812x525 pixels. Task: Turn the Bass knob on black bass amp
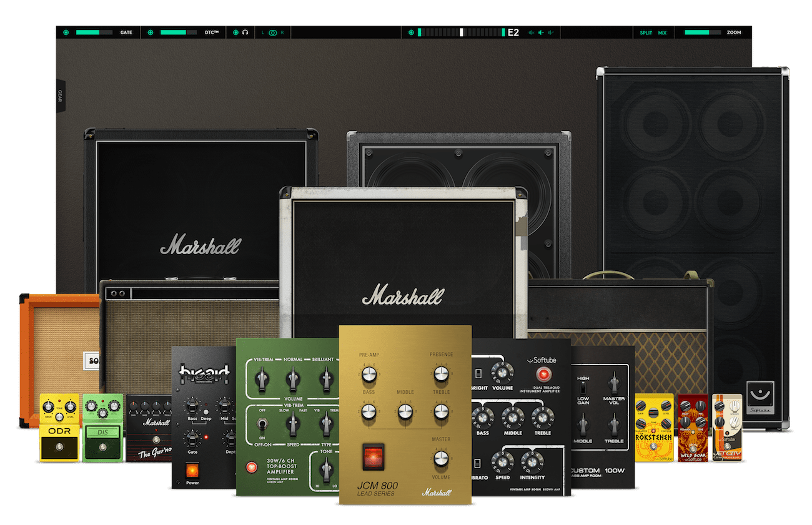pyautogui.click(x=192, y=406)
